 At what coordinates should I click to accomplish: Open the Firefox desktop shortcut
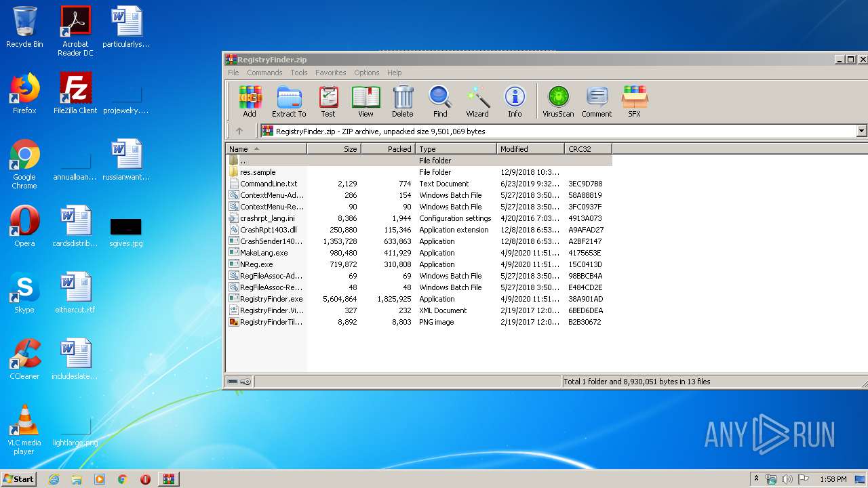pyautogui.click(x=24, y=94)
